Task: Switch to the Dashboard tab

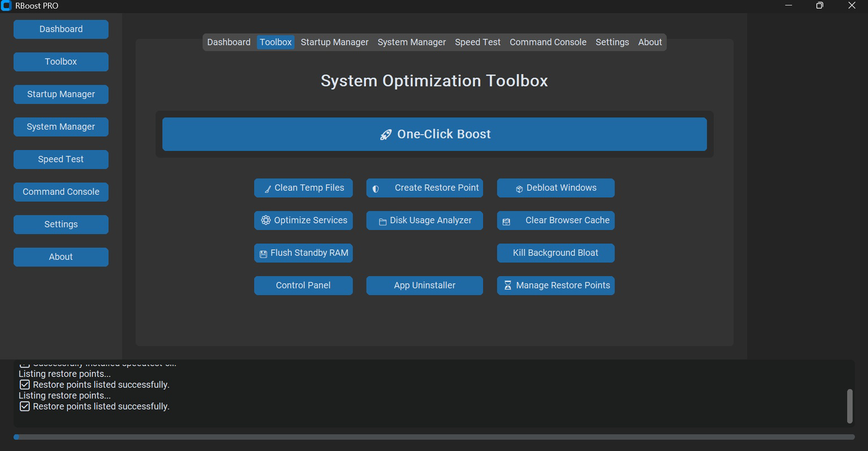Action: (x=229, y=42)
